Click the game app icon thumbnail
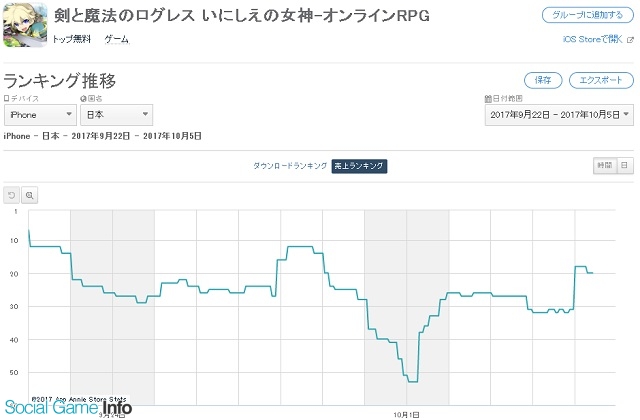Viewport: 640px width, 420px height. tap(25, 24)
